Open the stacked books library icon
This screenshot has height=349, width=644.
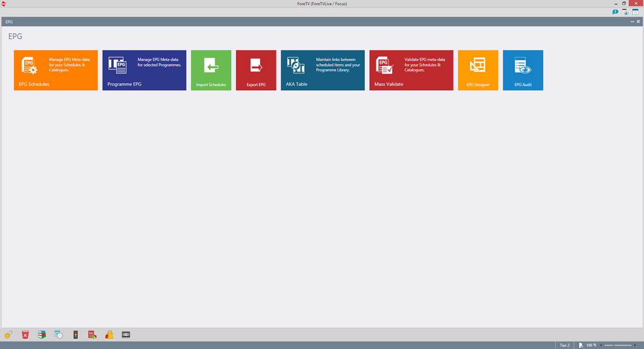pos(42,335)
